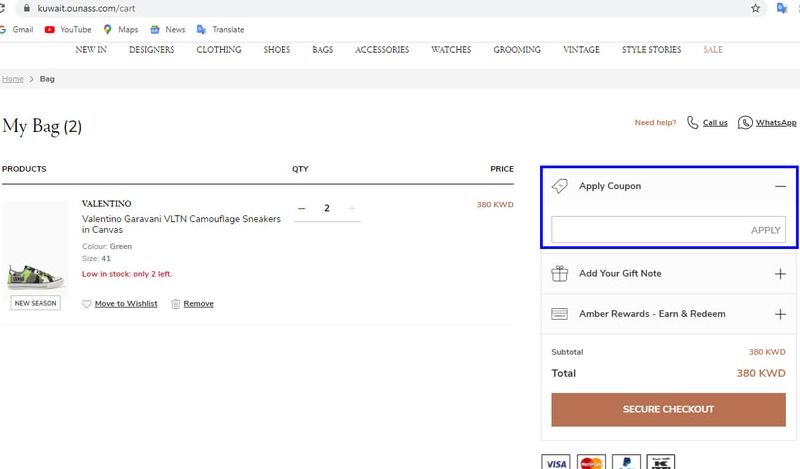This screenshot has width=800, height=469.
Task: Open the ACCESSORIES menu
Action: click(382, 50)
